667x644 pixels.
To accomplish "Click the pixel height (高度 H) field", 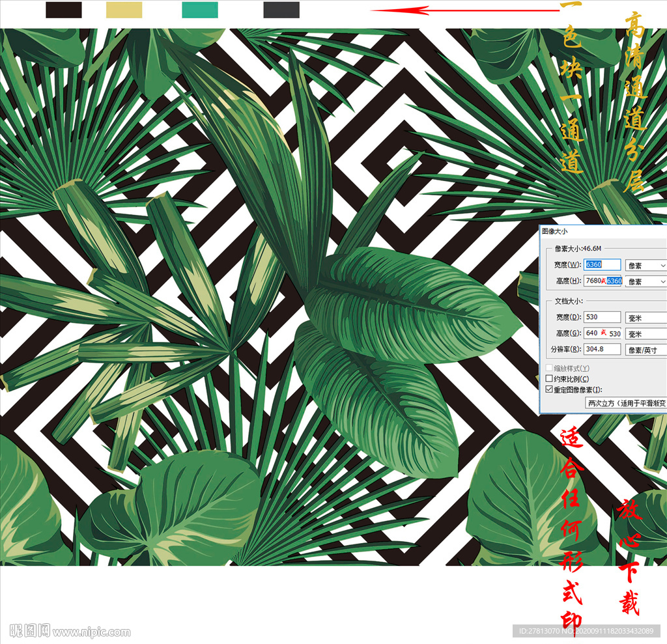I will pos(603,281).
